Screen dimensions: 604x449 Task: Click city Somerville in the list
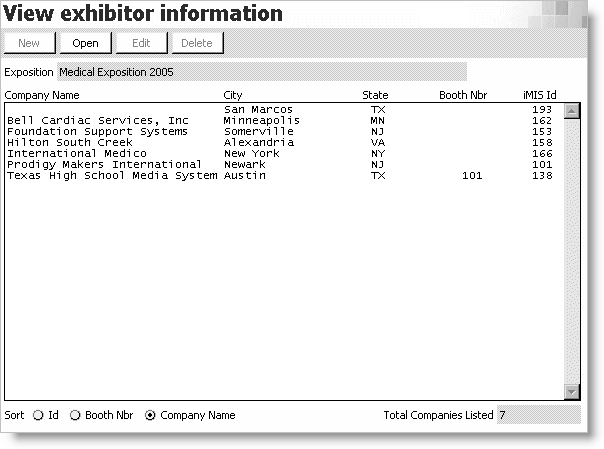click(259, 131)
